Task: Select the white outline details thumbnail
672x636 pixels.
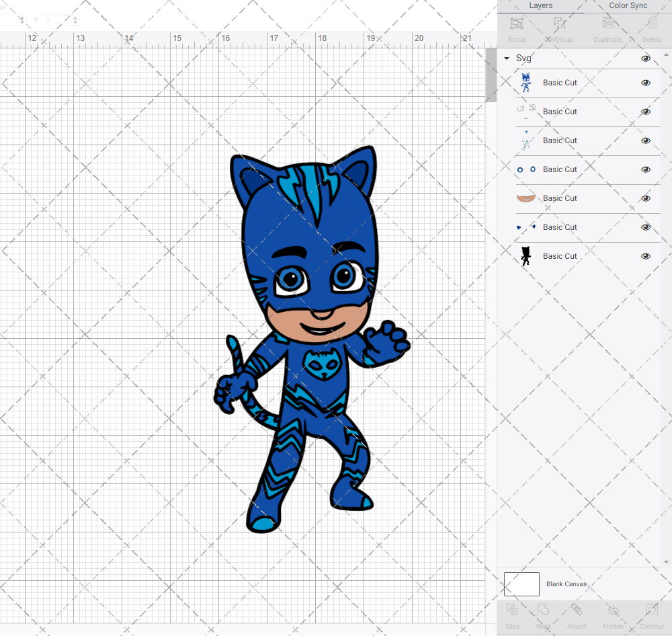Action: pos(526,111)
